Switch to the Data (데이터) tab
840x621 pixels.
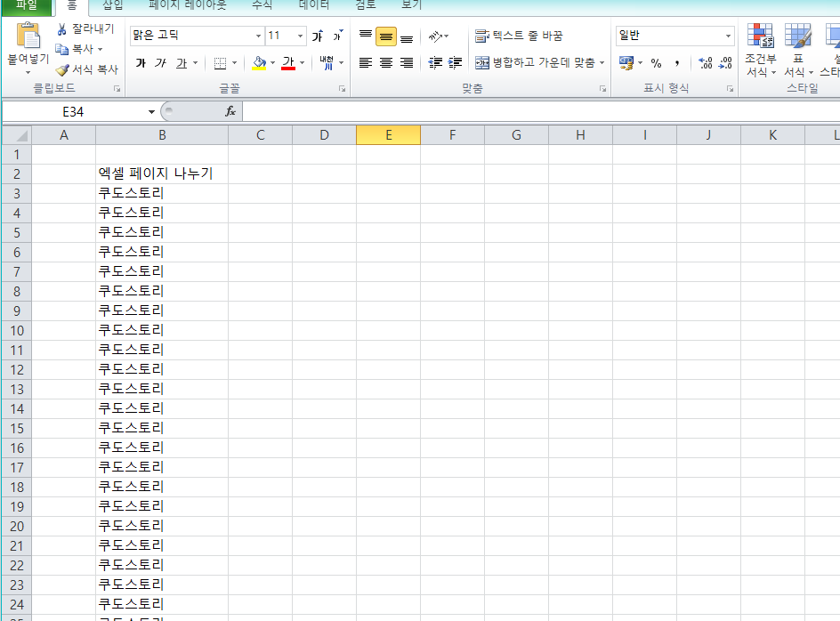click(313, 6)
